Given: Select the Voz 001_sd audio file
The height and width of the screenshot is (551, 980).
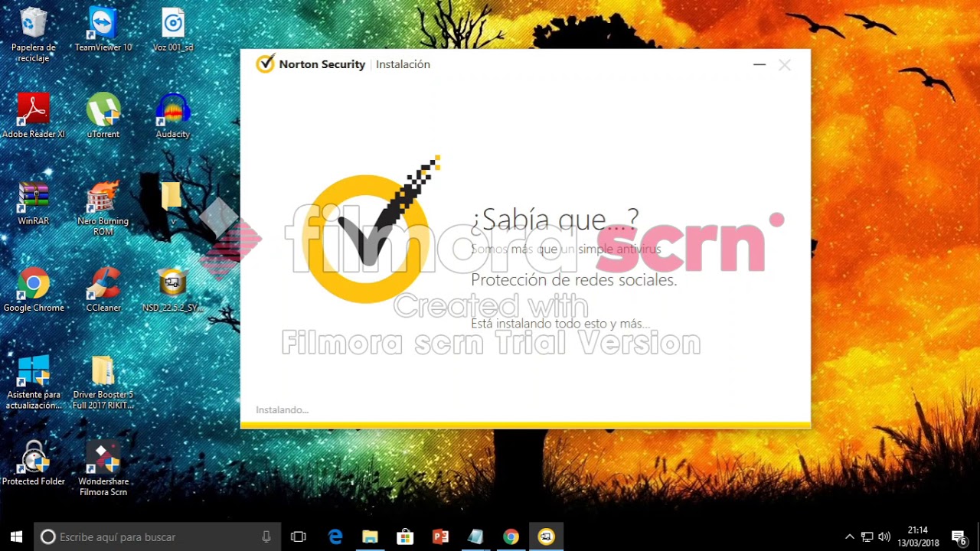Looking at the screenshot, I should 173,31.
